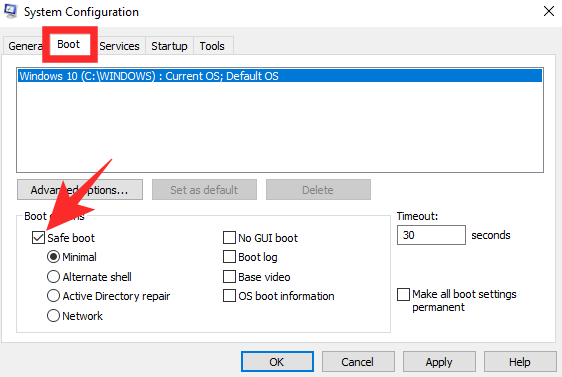This screenshot has width=562, height=377.
Task: Tick the Boot log checkbox
Action: (x=229, y=257)
